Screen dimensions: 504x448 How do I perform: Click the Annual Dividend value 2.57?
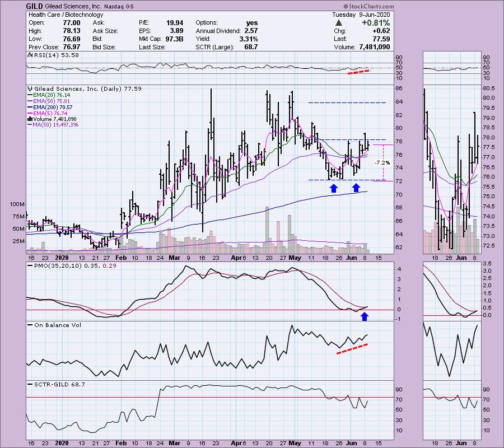pyautogui.click(x=251, y=31)
